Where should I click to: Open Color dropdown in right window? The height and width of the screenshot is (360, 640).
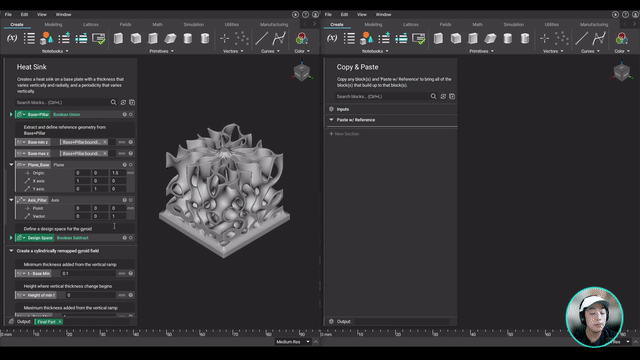622,51
